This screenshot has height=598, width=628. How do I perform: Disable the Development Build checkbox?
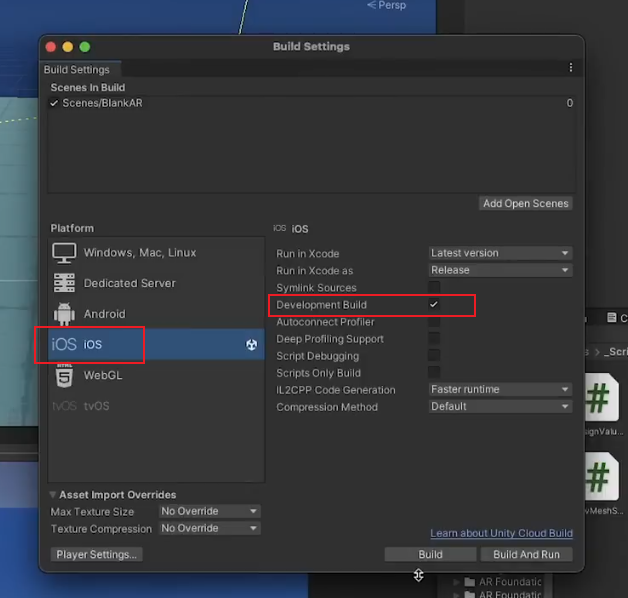click(x=434, y=305)
